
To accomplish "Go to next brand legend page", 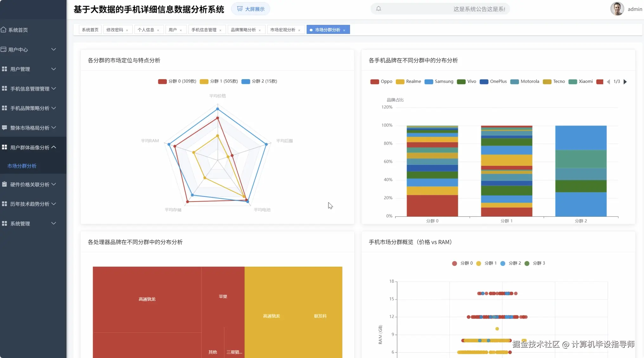I will pos(625,82).
